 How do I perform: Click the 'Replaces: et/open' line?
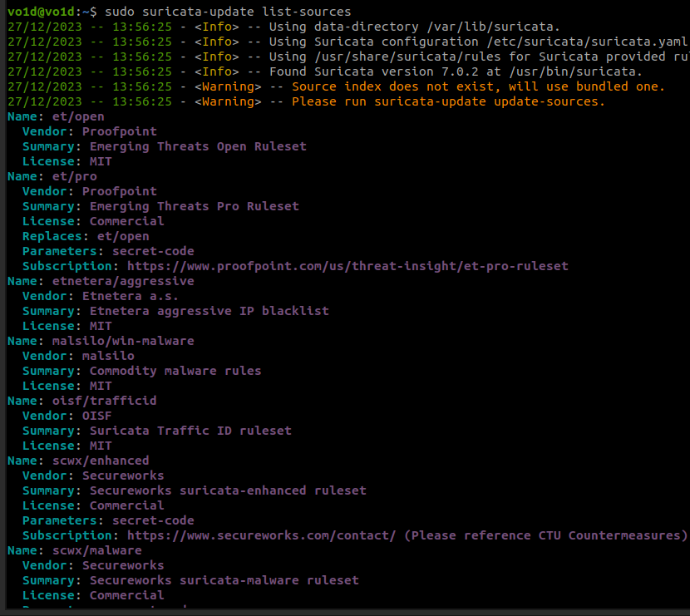86,236
